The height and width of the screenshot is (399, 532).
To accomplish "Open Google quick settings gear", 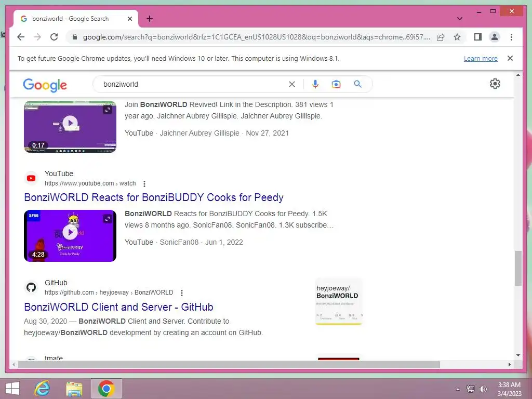I will pos(495,84).
